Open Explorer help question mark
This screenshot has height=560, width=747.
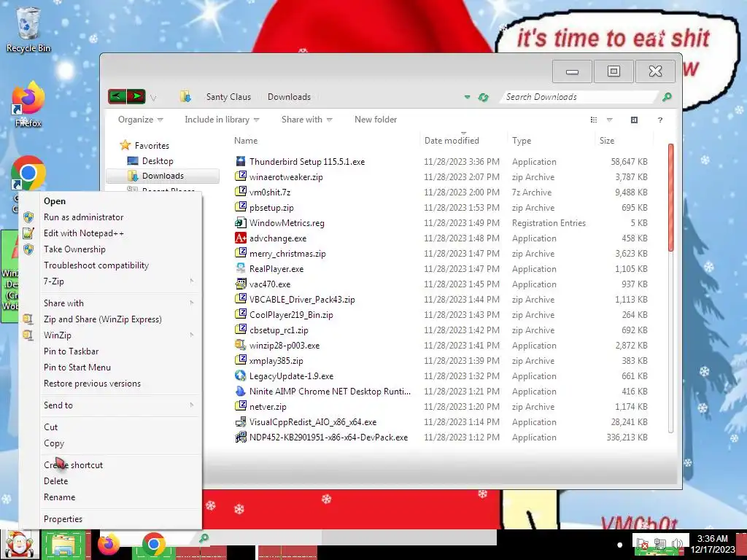(x=659, y=120)
